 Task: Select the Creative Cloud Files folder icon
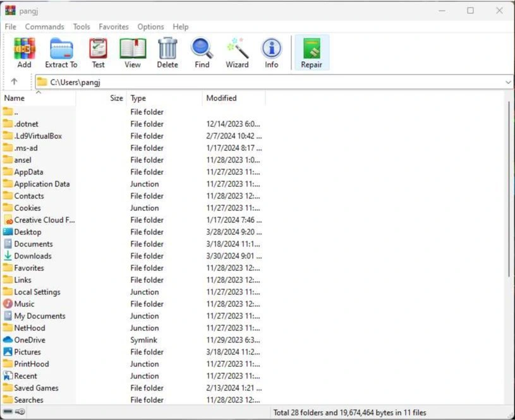click(x=8, y=220)
